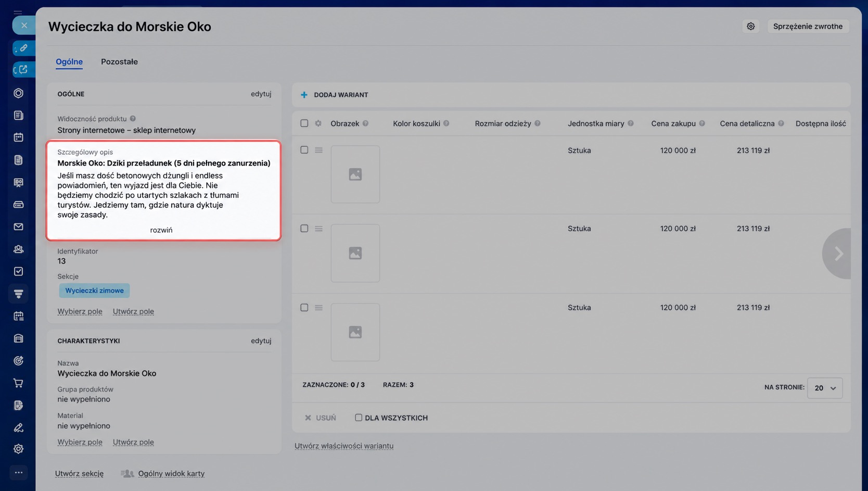Viewport: 868px width, 491px height.
Task: Click Utwórz pole under Sekcje
Action: 133,311
